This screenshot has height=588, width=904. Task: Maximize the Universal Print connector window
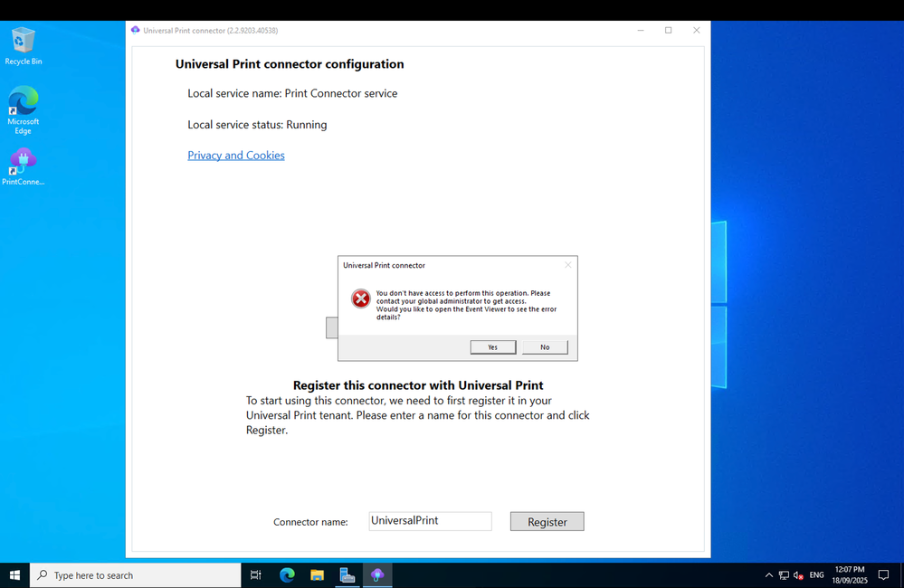coord(668,31)
